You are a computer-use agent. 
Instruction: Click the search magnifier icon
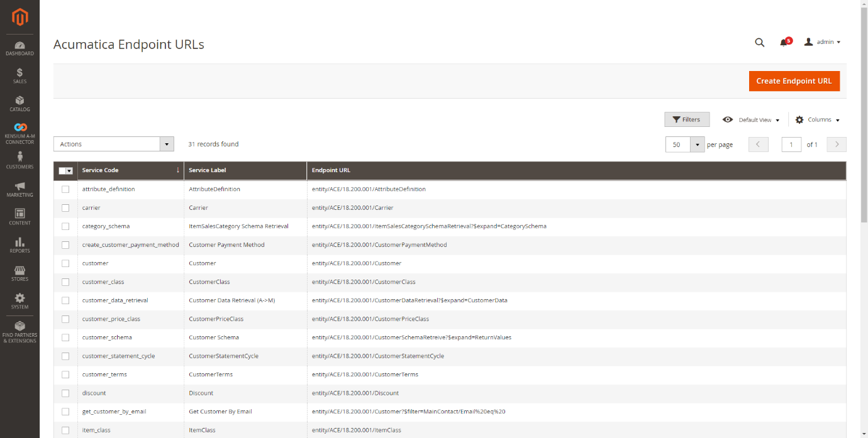pyautogui.click(x=759, y=42)
